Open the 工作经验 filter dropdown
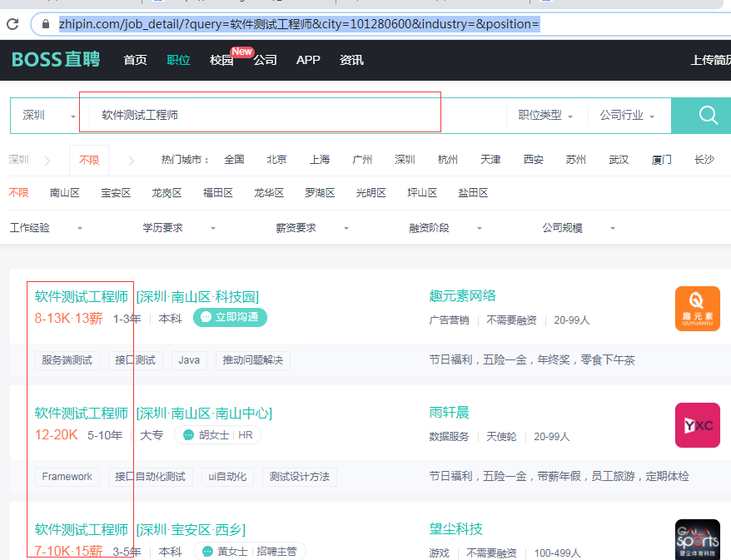 [46, 228]
